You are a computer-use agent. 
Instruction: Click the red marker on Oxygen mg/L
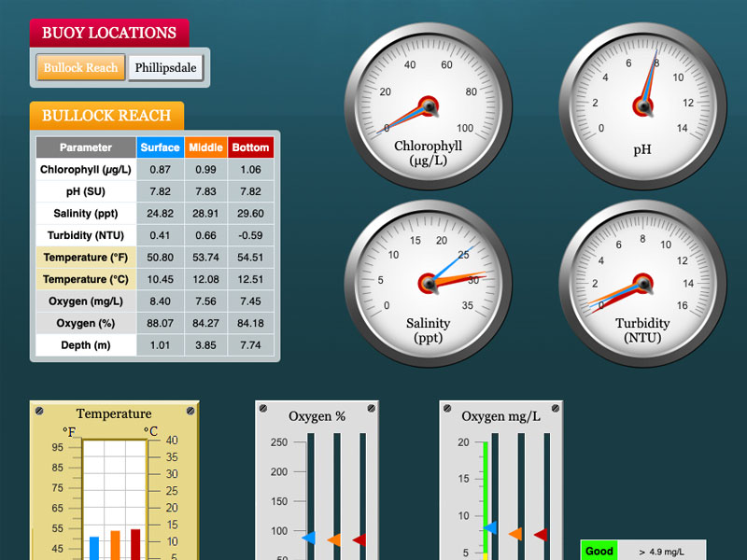point(540,535)
